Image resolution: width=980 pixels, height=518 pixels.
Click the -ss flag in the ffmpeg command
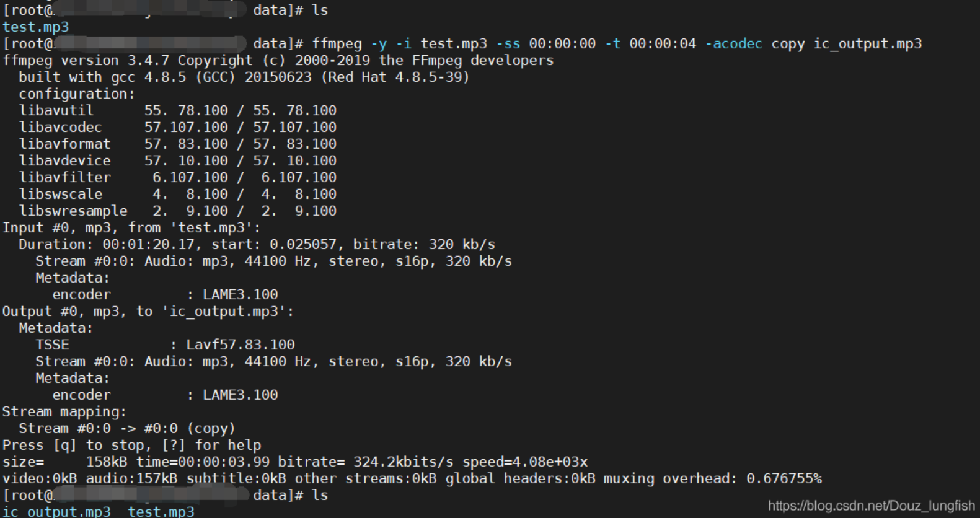click(508, 44)
